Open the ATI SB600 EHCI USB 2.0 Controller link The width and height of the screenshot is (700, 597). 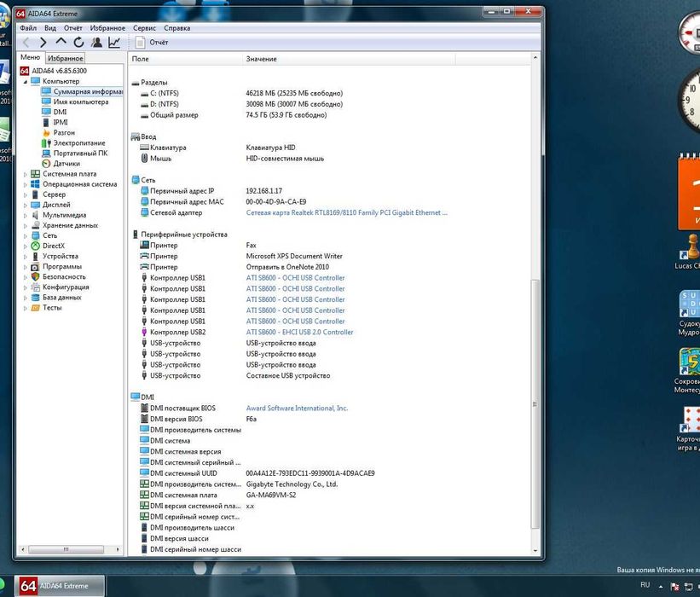(299, 333)
